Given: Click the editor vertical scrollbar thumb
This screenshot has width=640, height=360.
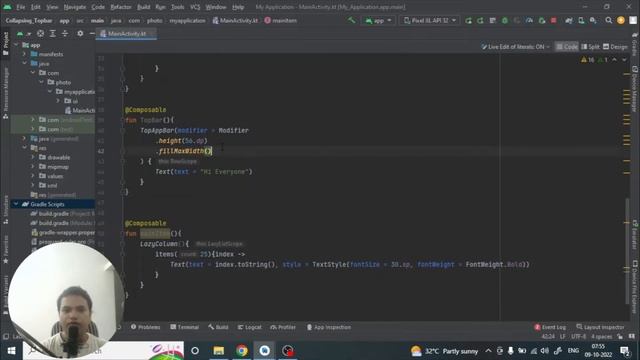Looking at the screenshot, I should click(627, 251).
